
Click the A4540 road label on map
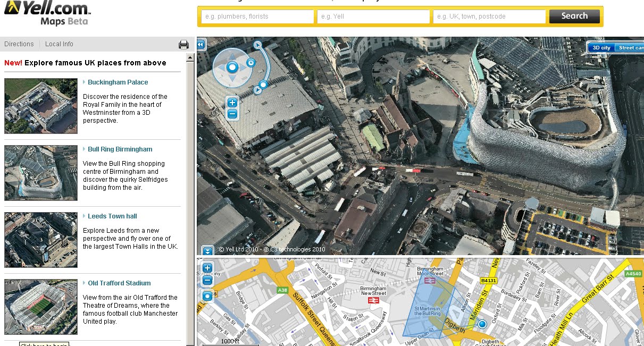click(634, 274)
